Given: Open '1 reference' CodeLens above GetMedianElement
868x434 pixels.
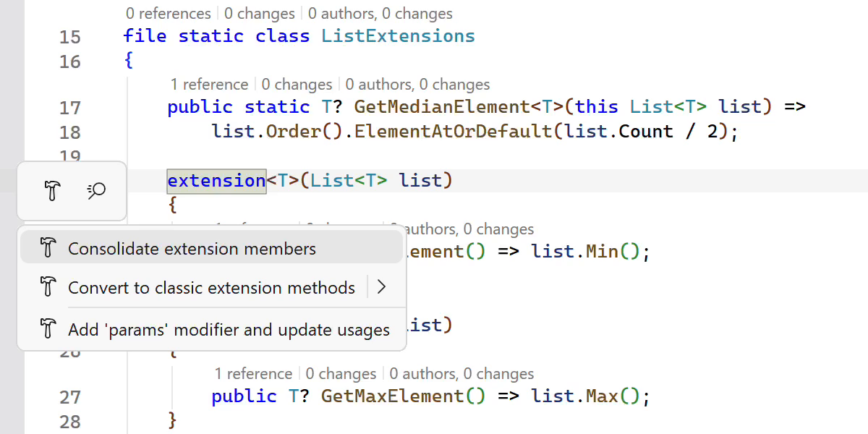Looking at the screenshot, I should click(209, 85).
